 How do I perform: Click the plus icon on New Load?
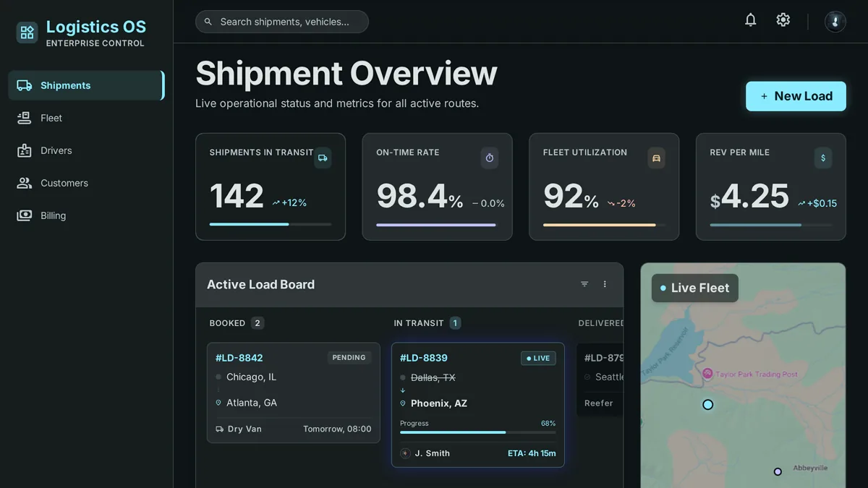point(764,96)
